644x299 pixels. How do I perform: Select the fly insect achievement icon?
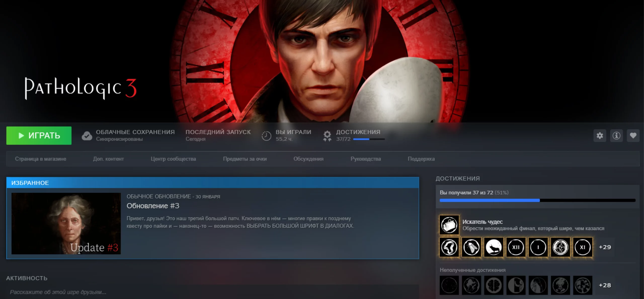point(471,247)
